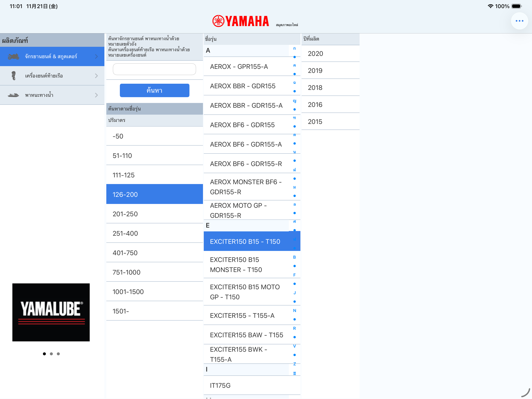Open the three-dot more options button

[x=519, y=21]
